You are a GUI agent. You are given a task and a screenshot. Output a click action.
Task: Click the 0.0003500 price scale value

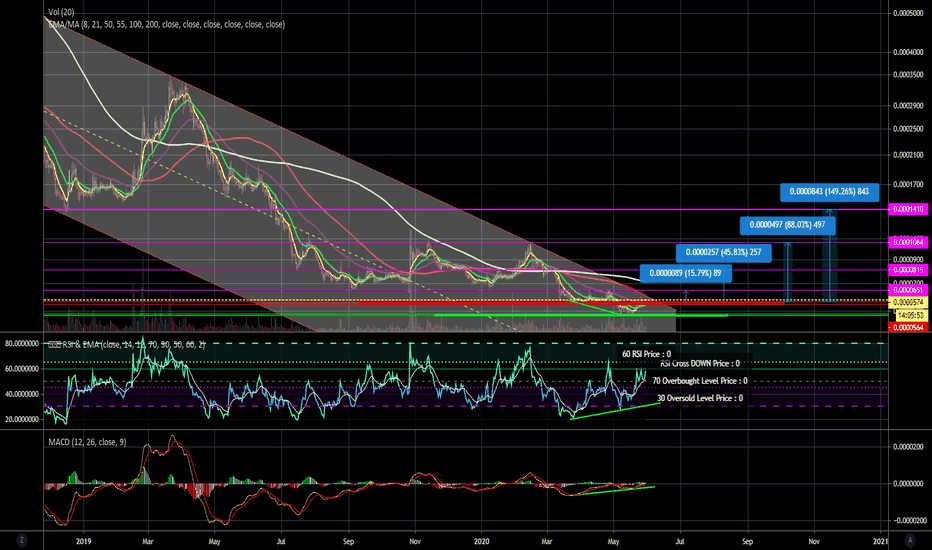click(908, 75)
